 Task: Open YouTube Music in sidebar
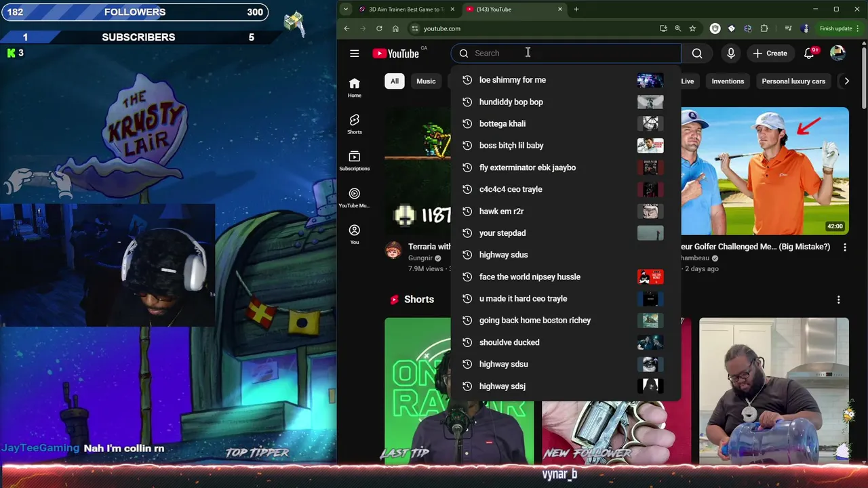[x=354, y=197]
